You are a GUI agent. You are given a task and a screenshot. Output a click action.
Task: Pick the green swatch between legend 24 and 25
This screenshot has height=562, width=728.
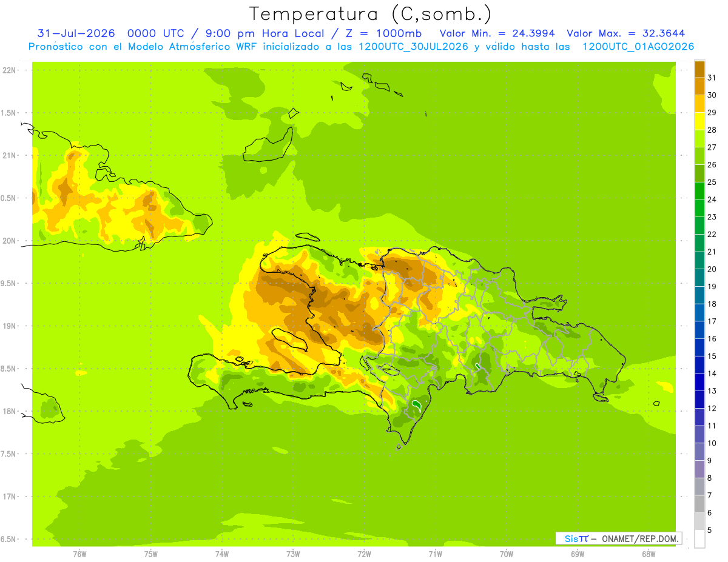[699, 191]
